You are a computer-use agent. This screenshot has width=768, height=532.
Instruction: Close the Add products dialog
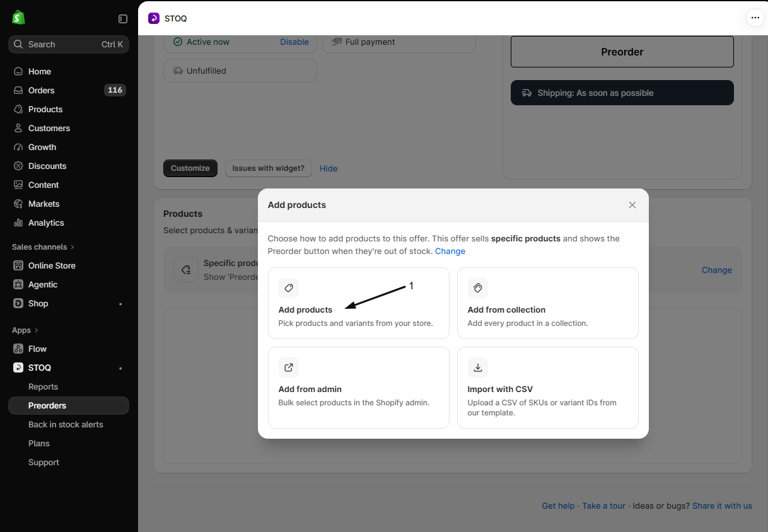tap(632, 205)
